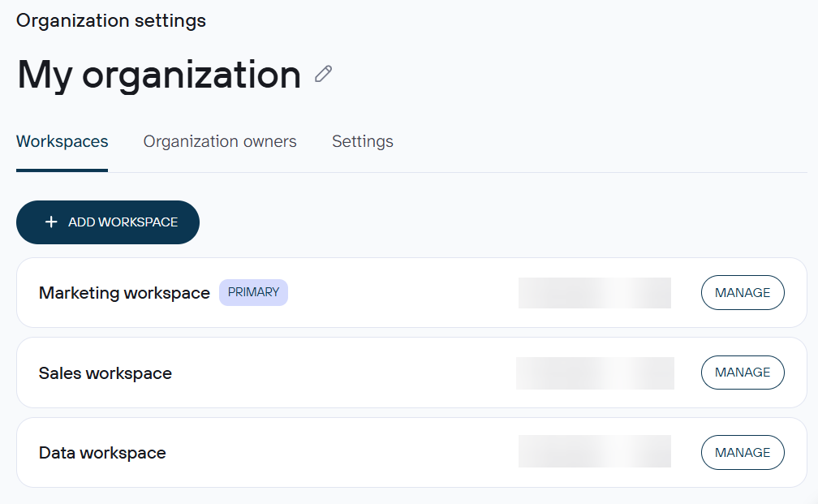The width and height of the screenshot is (818, 504).
Task: Click the Organization settings heading
Action: (x=110, y=20)
